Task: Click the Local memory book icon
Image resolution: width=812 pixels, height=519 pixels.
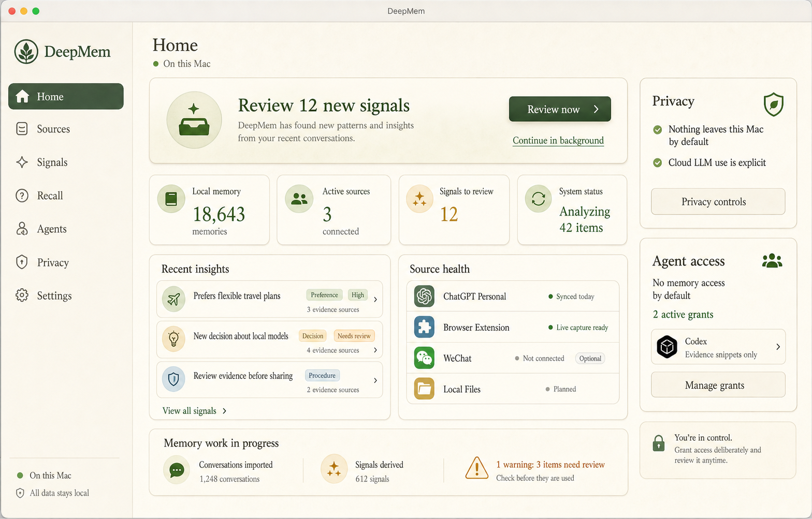Action: pos(171,199)
